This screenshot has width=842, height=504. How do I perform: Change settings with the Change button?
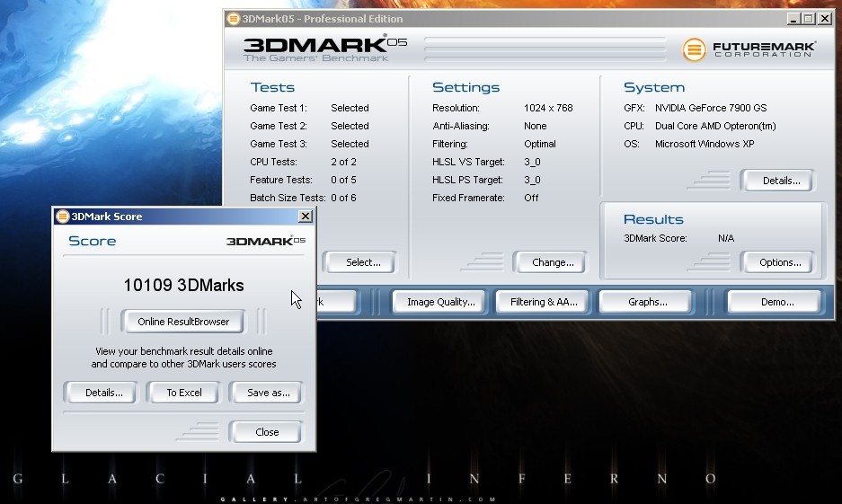[552, 262]
